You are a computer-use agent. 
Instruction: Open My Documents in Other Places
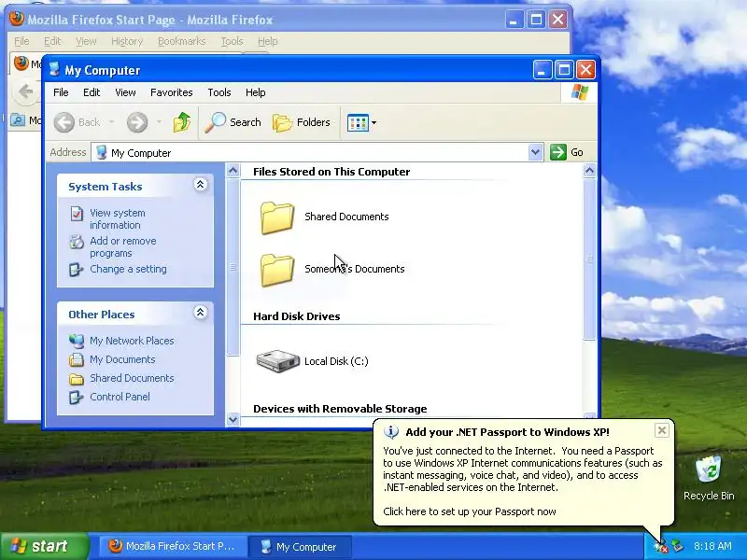pyautogui.click(x=122, y=359)
